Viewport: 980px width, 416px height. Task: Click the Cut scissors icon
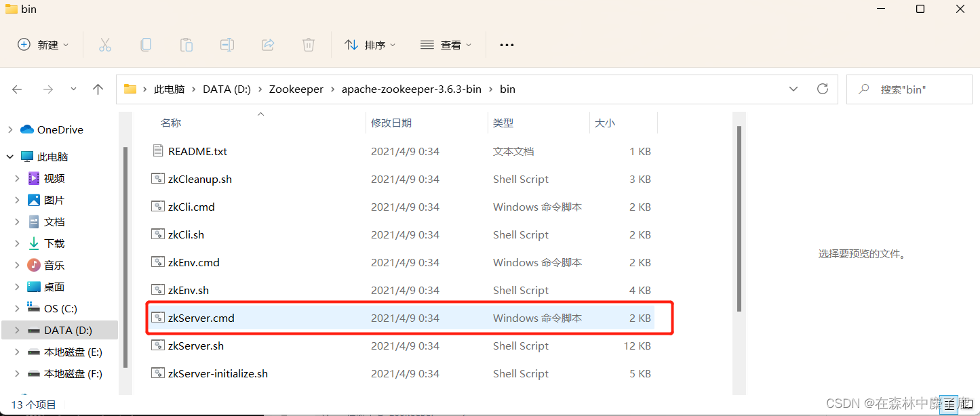(x=104, y=45)
